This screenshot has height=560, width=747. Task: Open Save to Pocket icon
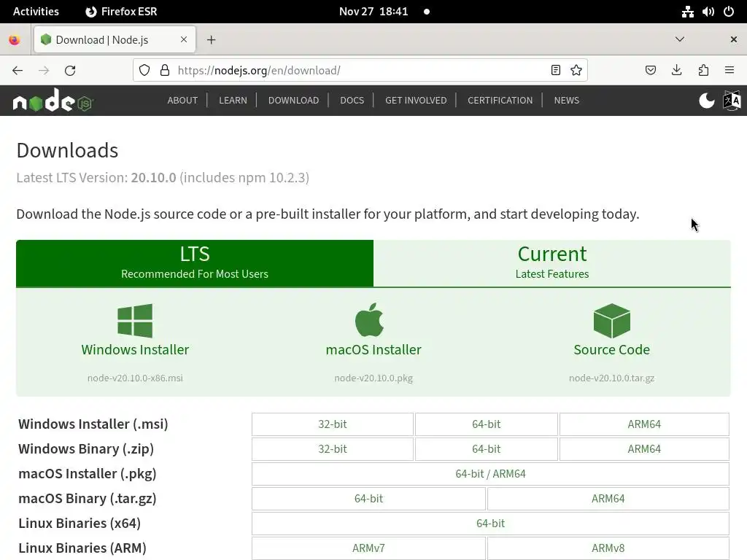pyautogui.click(x=650, y=71)
